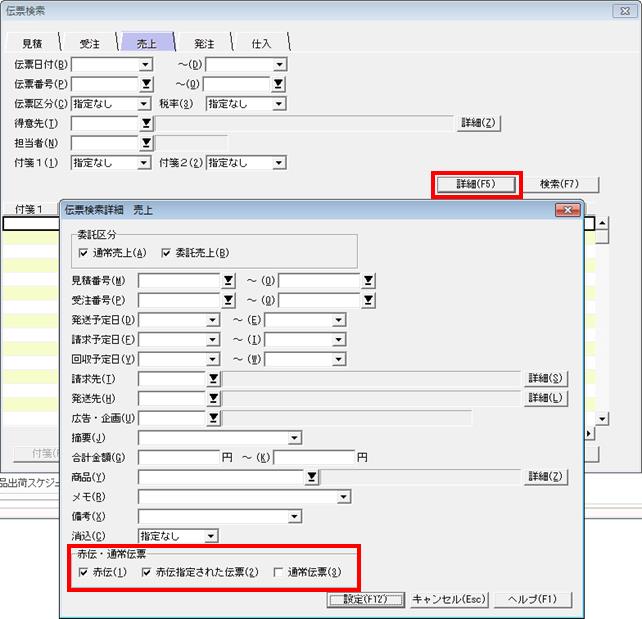Open lookup icon beside 発送先(H) field
The image size is (642, 619).
(213, 399)
